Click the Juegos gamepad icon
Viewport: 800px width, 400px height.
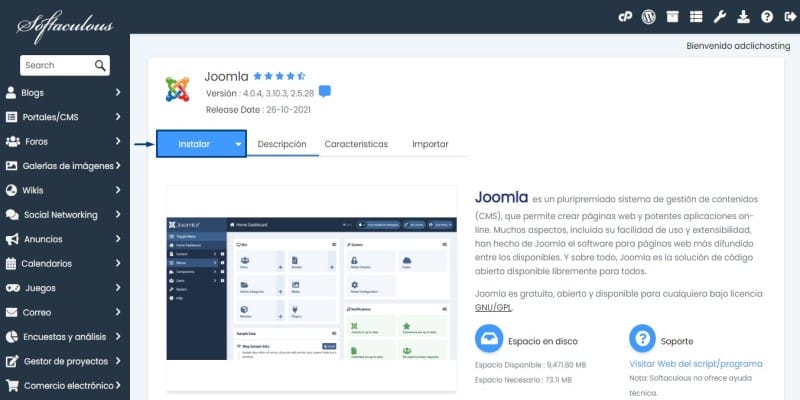click(13, 288)
